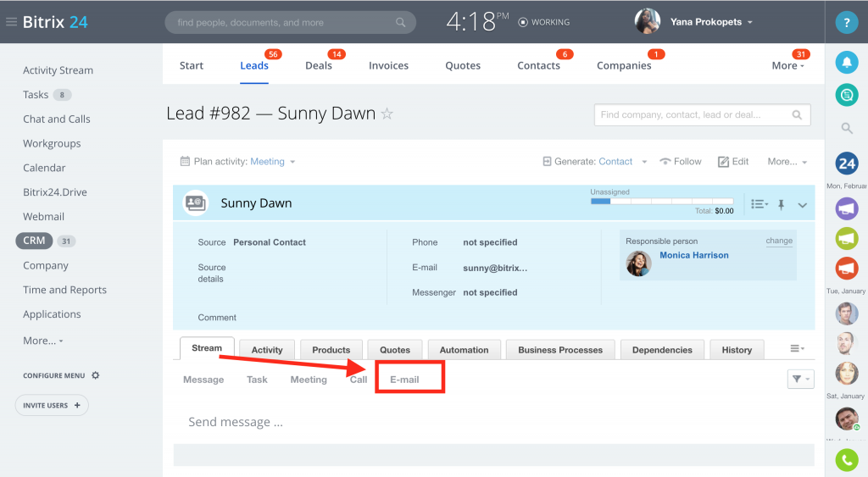Select the Activity tab in lead
The height and width of the screenshot is (477, 868).
pyautogui.click(x=267, y=350)
